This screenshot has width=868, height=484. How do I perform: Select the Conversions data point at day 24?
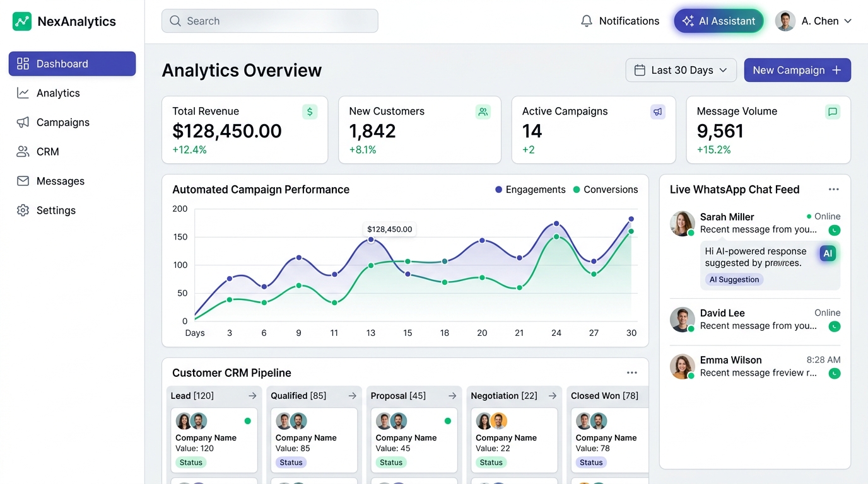pyautogui.click(x=556, y=237)
